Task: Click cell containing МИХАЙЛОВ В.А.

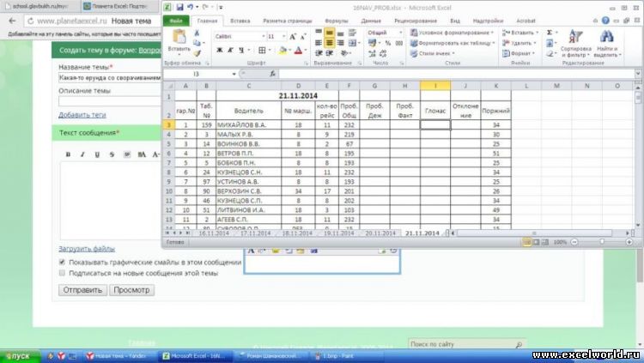Action: point(248,124)
